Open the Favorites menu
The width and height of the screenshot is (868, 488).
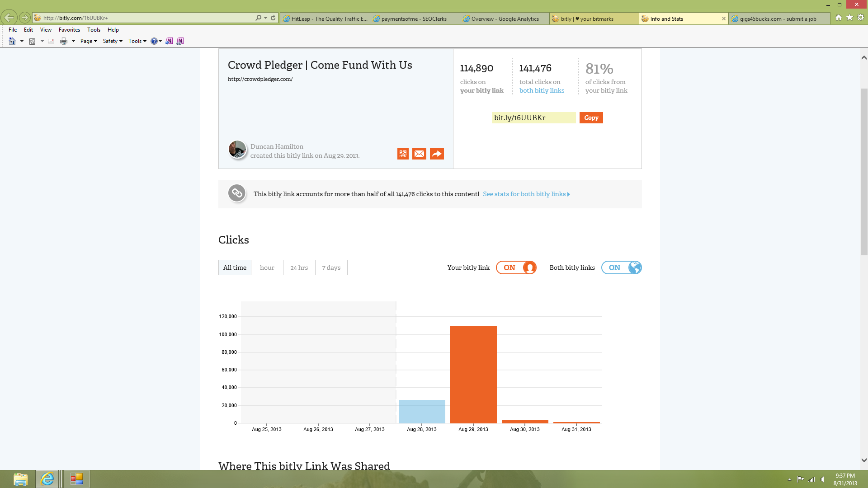point(69,30)
